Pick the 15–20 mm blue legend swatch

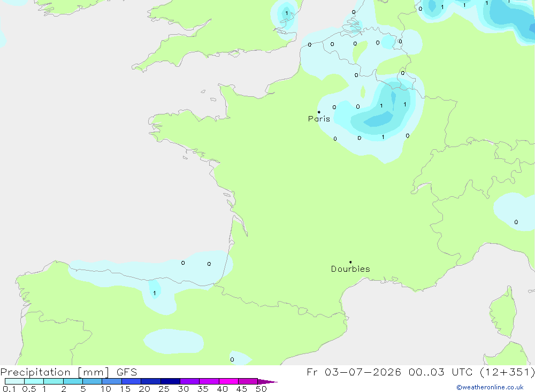point(131,381)
